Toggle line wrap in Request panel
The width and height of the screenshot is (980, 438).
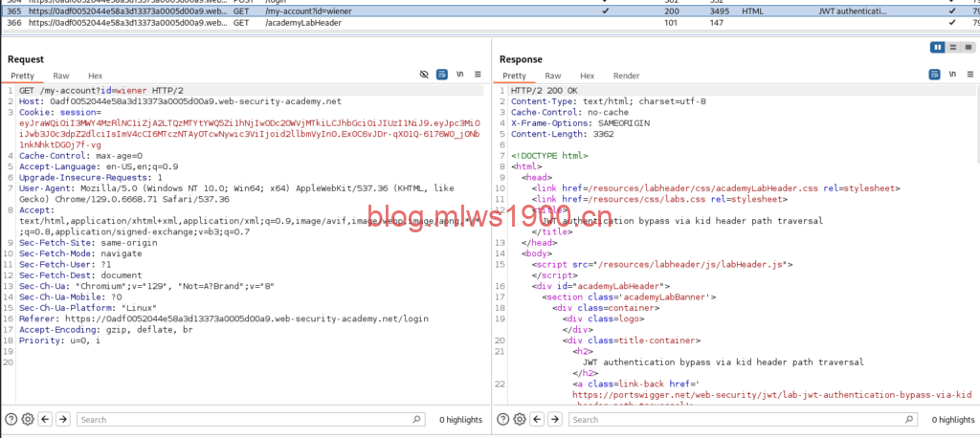coord(442,75)
